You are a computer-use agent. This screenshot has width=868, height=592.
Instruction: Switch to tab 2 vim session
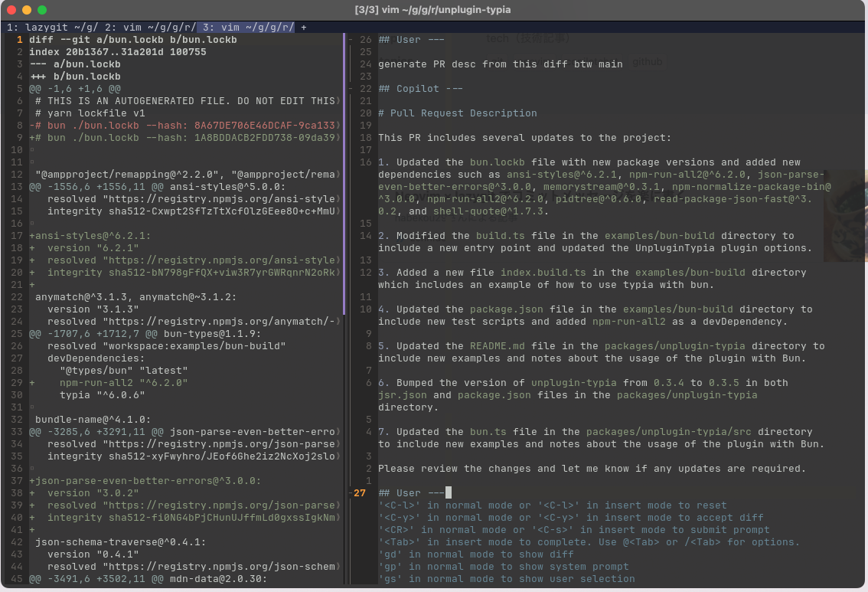click(x=145, y=27)
